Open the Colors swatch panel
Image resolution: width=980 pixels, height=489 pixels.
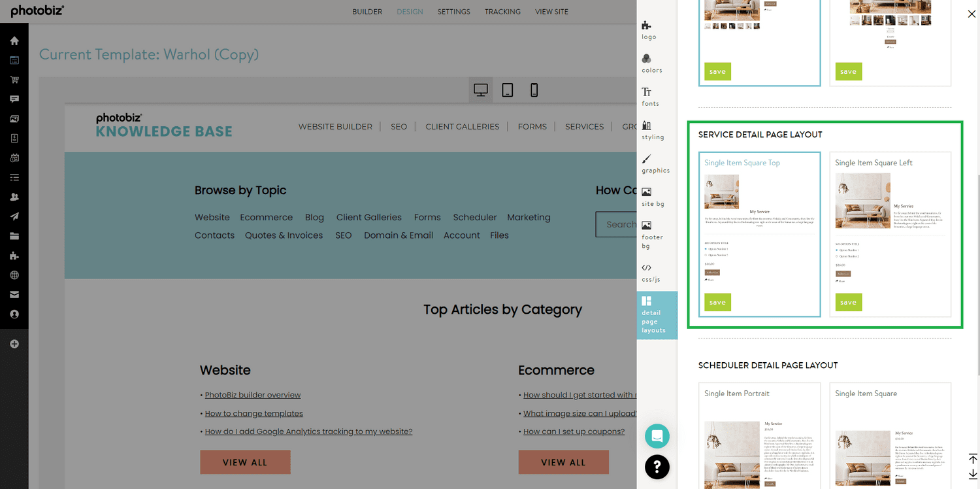(651, 63)
